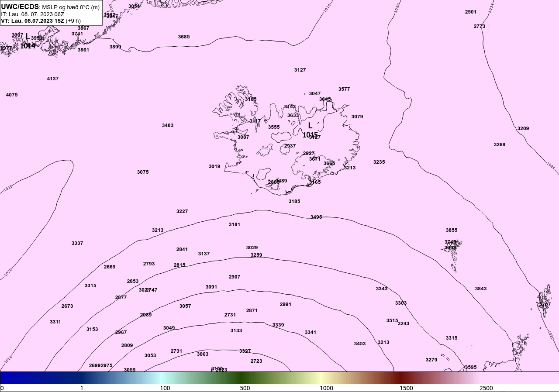Screen dimensions: 559x392
Task: Click the 3495 height value
Action: click(316, 217)
